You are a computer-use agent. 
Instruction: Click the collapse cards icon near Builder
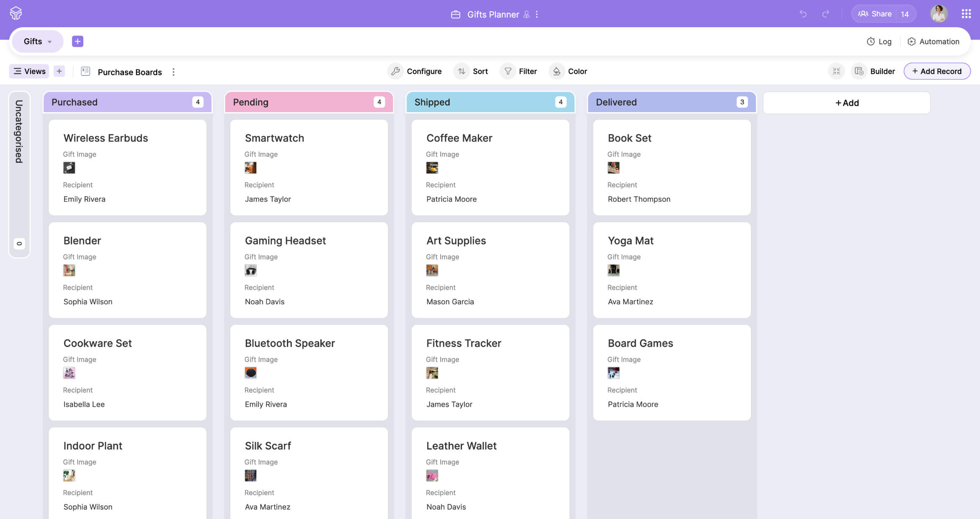point(836,71)
